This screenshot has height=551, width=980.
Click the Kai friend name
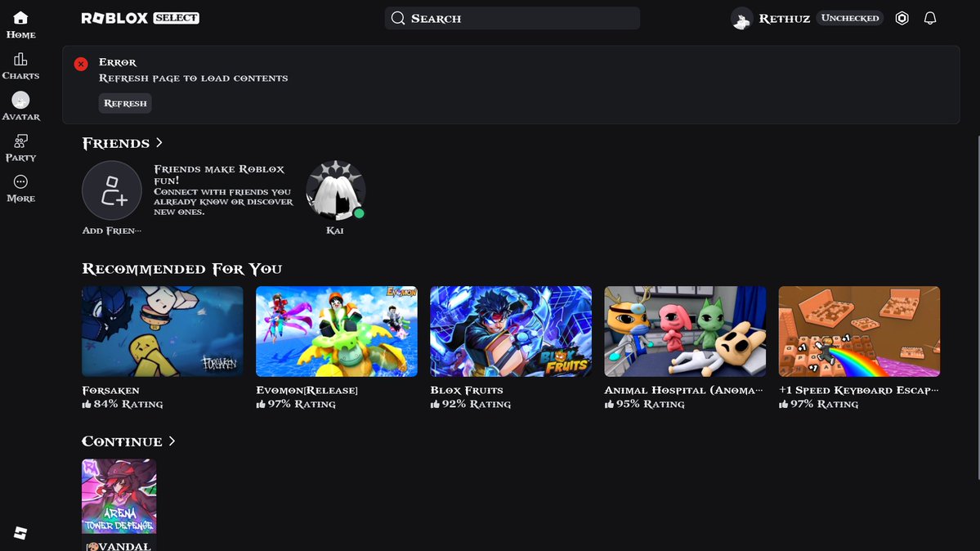335,231
